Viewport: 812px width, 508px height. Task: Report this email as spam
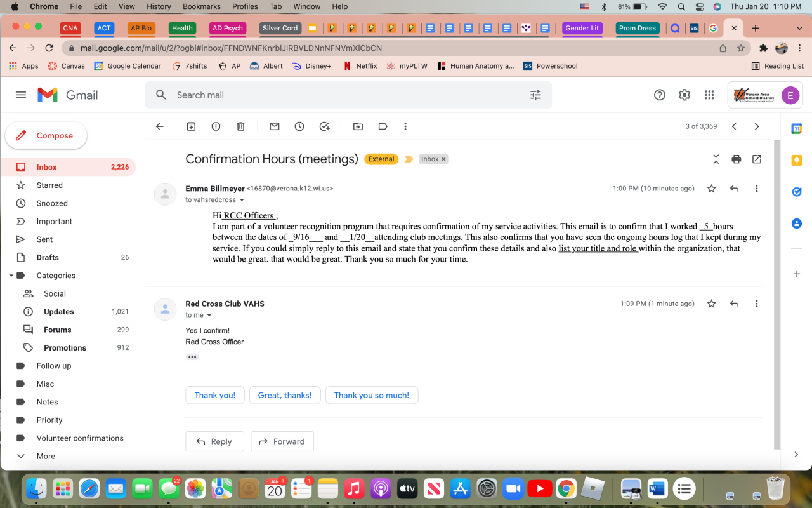216,126
